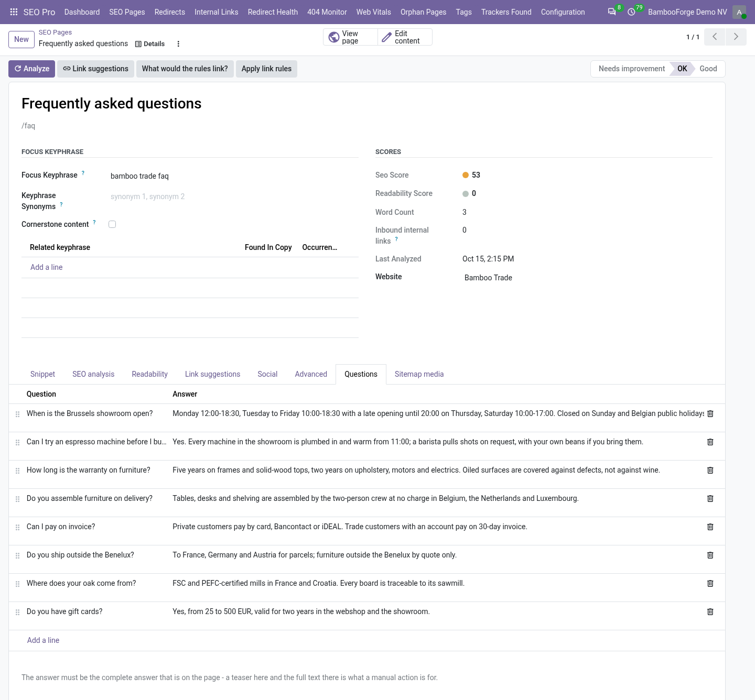Click the Keyphrase Synonyms input field

pos(233,196)
